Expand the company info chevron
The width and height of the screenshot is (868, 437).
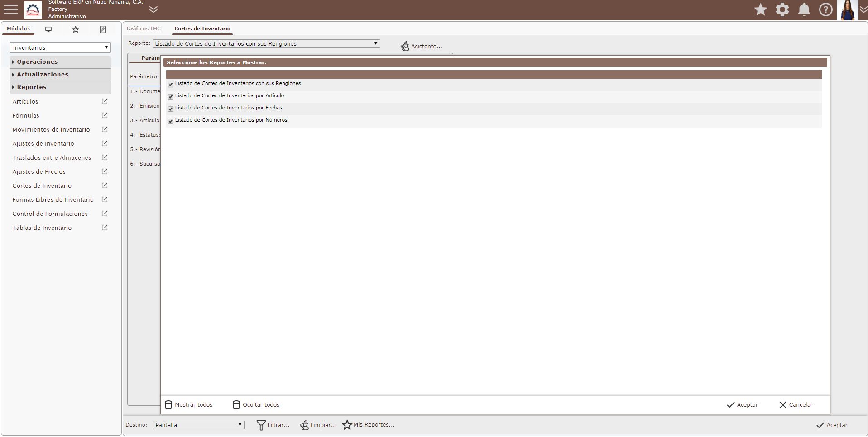point(153,9)
